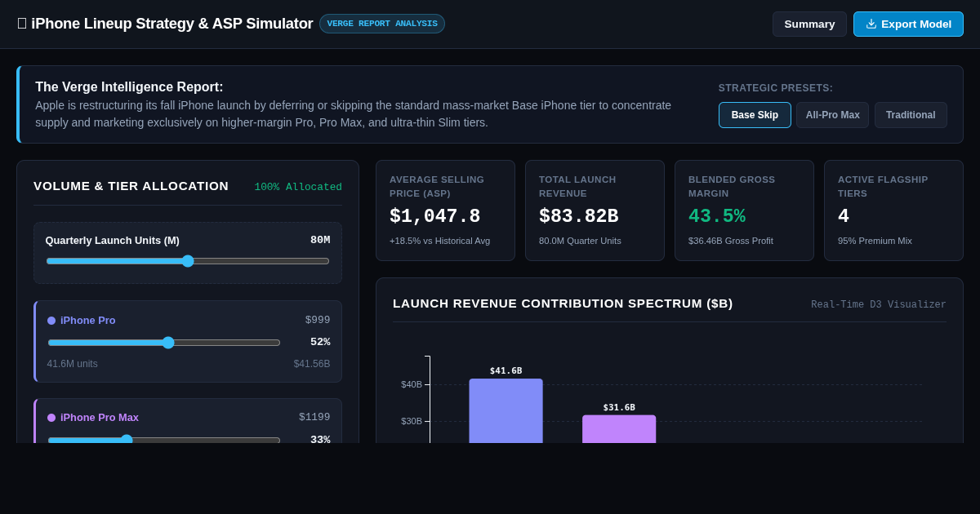Click the 100% Allocated status text
Screen dimensions: 980x514
point(298,187)
